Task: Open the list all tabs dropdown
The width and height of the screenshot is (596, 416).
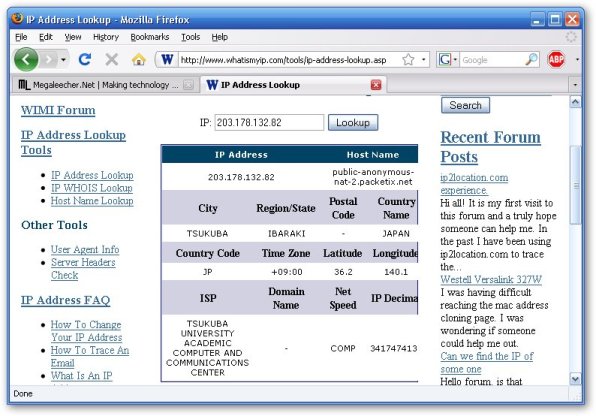Action: (575, 85)
